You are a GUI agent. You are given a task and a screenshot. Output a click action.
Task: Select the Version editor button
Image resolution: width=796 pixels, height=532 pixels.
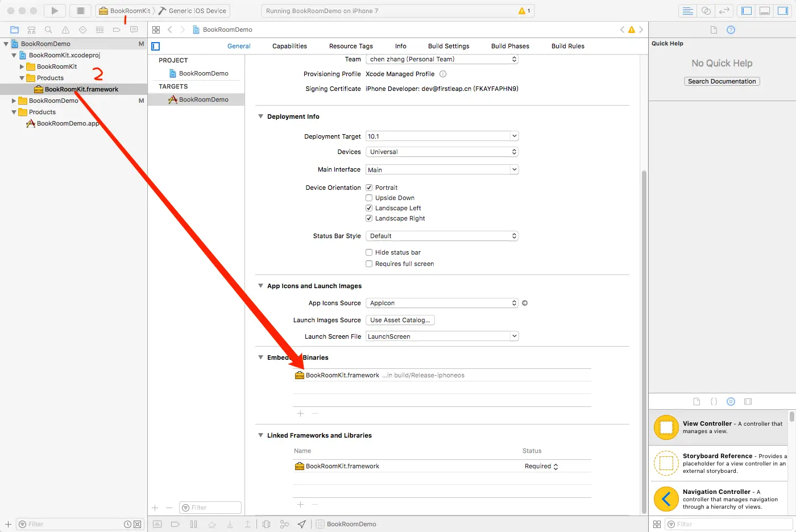coord(724,11)
